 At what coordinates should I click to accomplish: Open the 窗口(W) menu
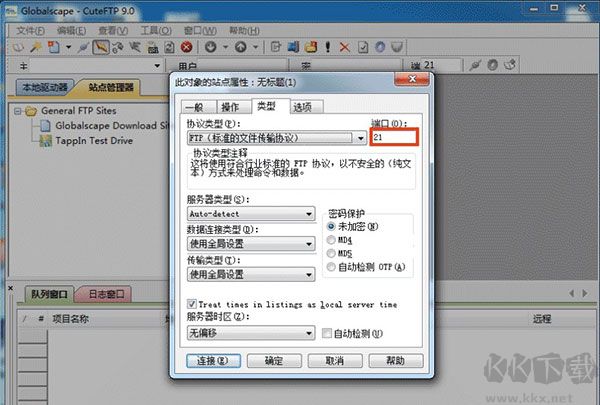click(200, 31)
